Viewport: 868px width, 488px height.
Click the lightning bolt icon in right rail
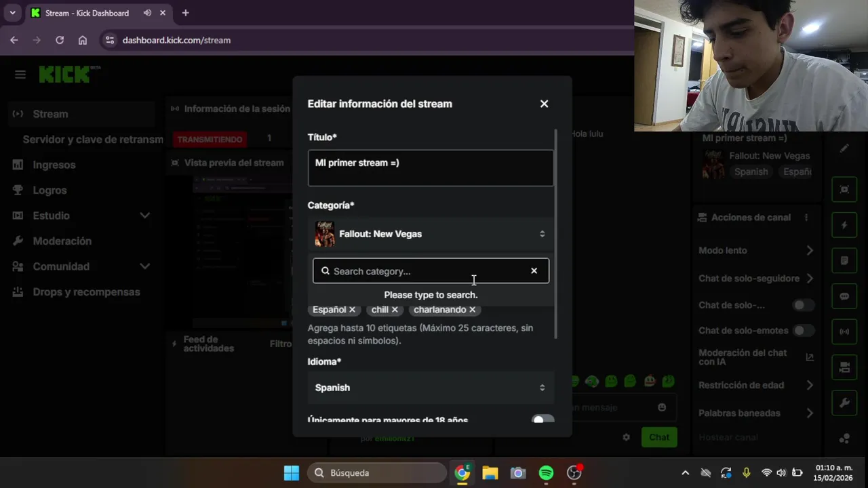click(844, 225)
